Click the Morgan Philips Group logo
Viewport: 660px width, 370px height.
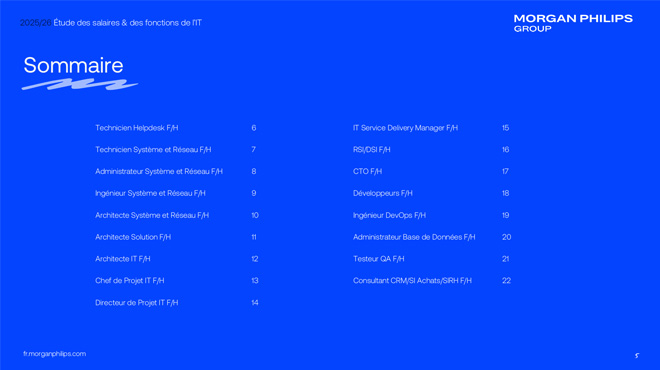click(x=573, y=23)
